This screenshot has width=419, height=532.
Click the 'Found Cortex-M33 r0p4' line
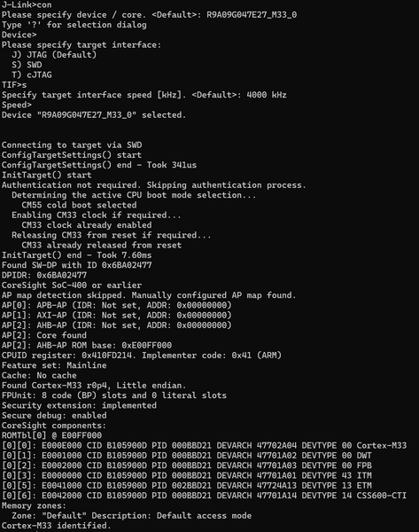[94, 386]
